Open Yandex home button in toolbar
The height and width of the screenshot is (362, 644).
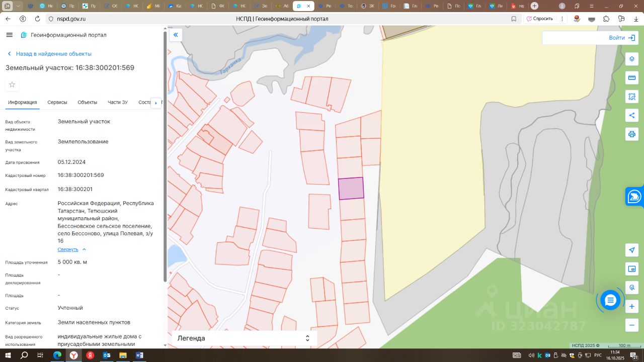(23, 19)
